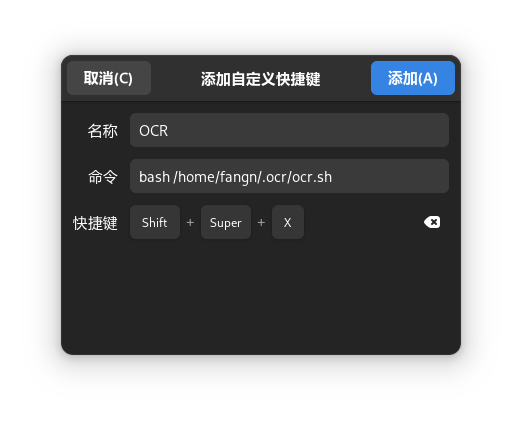
Task: Focus the 命令 command input field
Action: tap(289, 176)
